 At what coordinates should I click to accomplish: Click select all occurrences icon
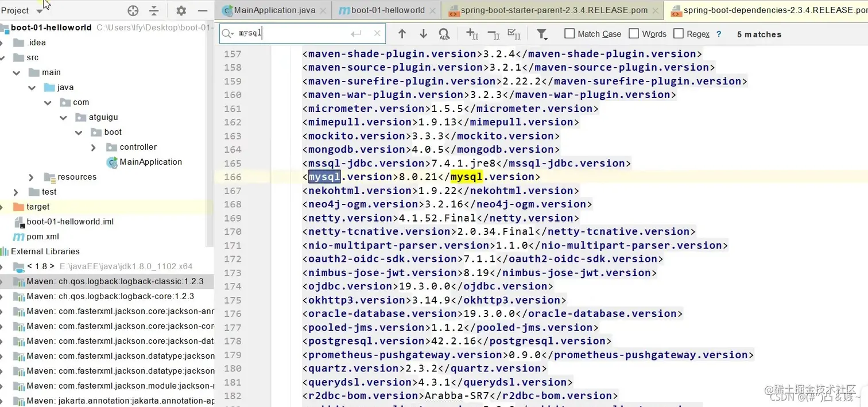coord(514,34)
